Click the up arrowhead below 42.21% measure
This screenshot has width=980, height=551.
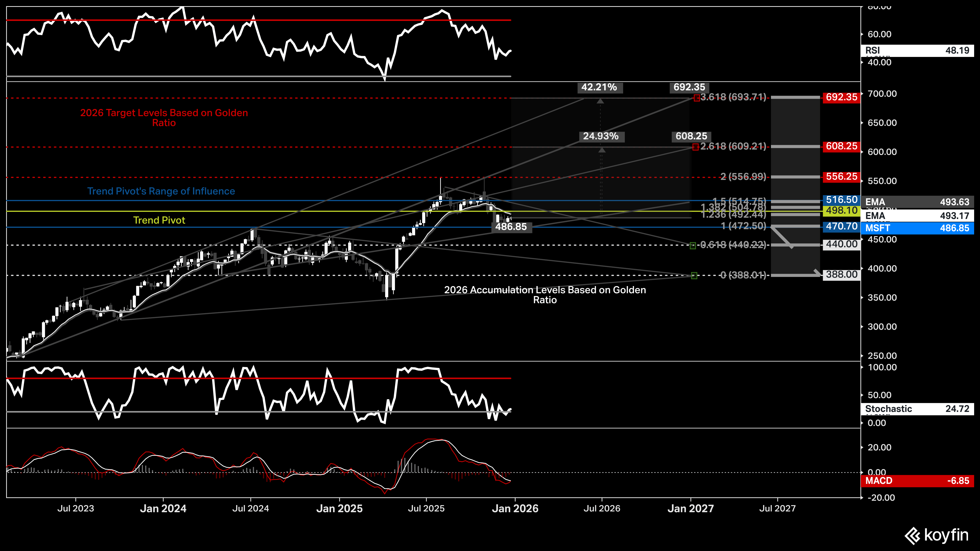pyautogui.click(x=600, y=101)
